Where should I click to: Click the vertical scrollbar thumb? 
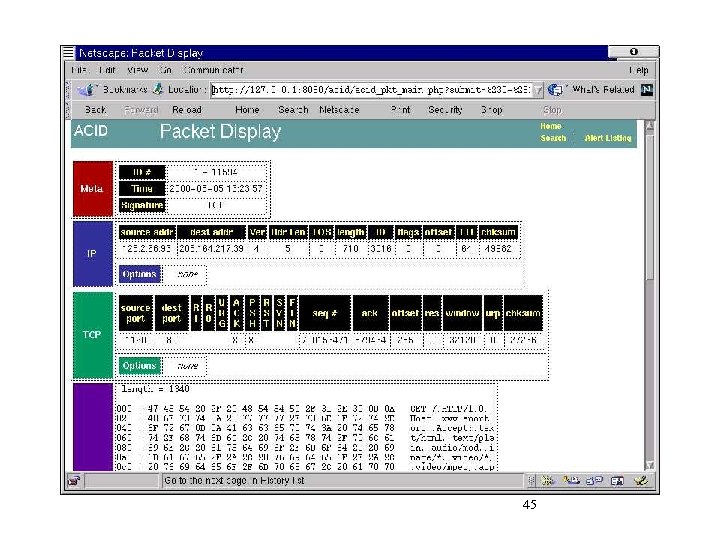point(650,207)
